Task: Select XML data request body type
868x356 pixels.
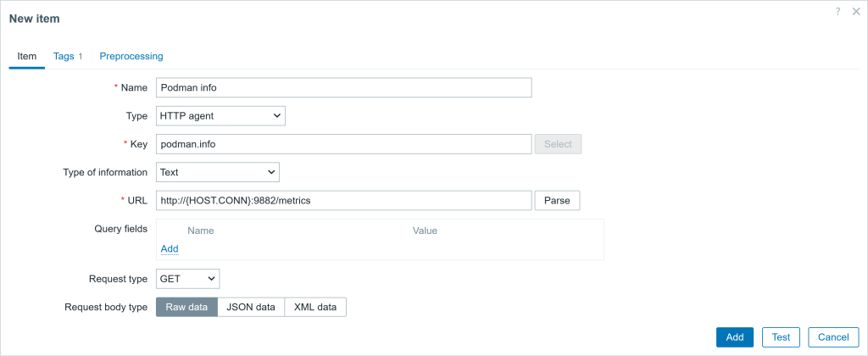Action: click(x=315, y=308)
